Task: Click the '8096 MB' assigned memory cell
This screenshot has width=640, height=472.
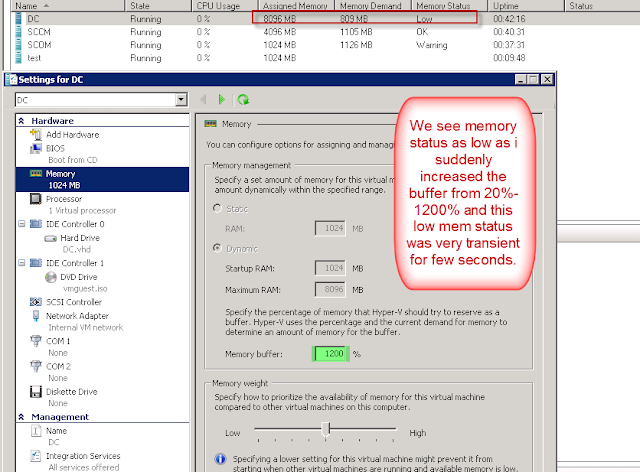Action: [x=280, y=19]
